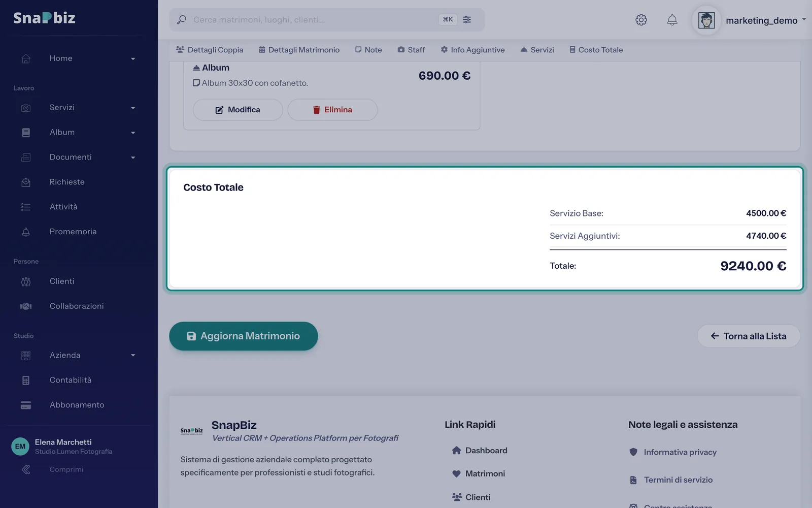Jump to Dettagli Matrimonio tab
This screenshot has height=508, width=812.
click(x=299, y=50)
